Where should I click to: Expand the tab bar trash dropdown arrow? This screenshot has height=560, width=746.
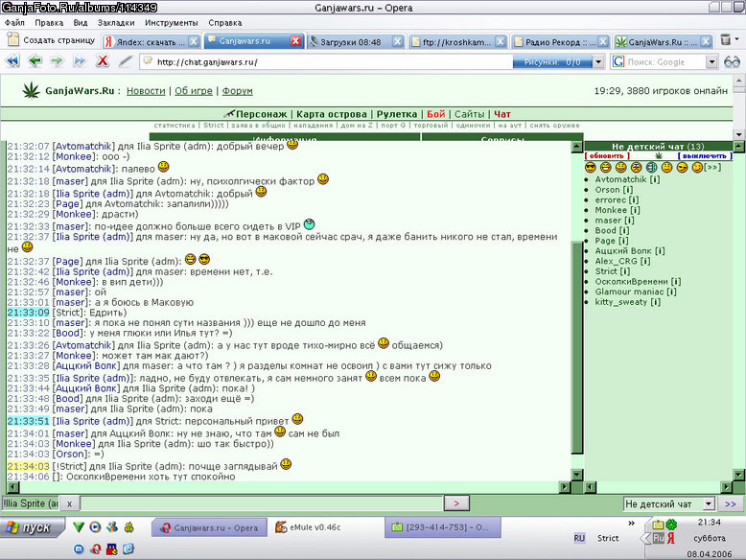[737, 39]
